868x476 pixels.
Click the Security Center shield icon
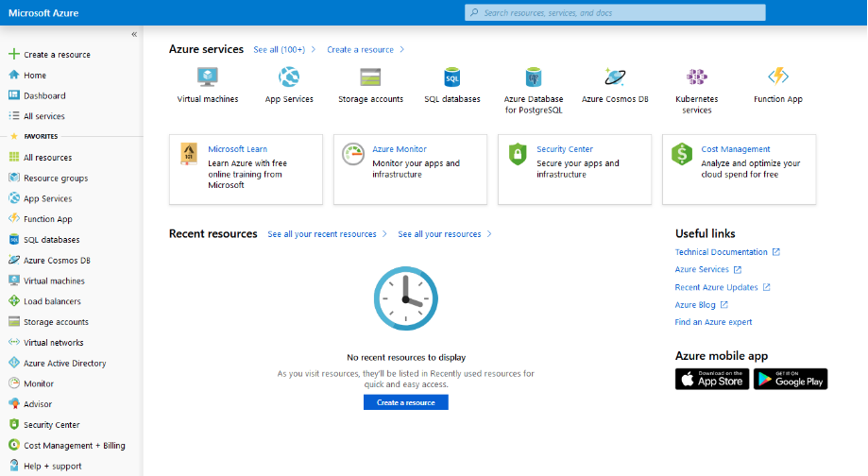coord(518,154)
